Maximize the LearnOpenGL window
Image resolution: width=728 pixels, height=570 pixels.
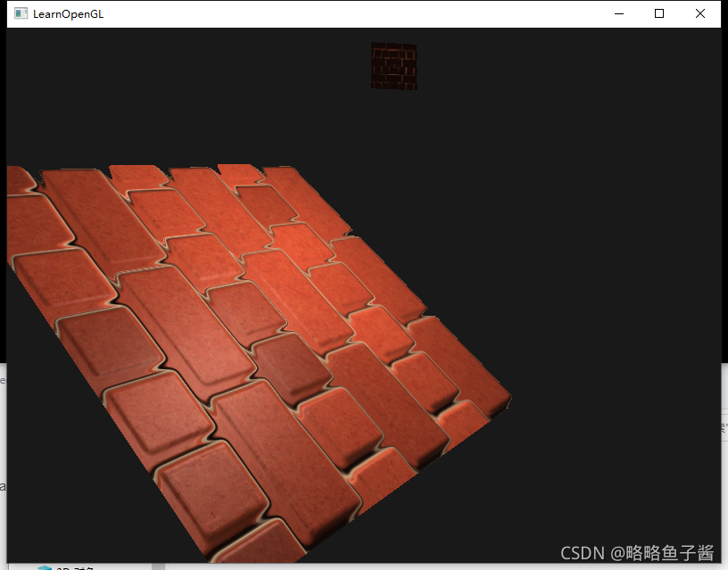[658, 14]
